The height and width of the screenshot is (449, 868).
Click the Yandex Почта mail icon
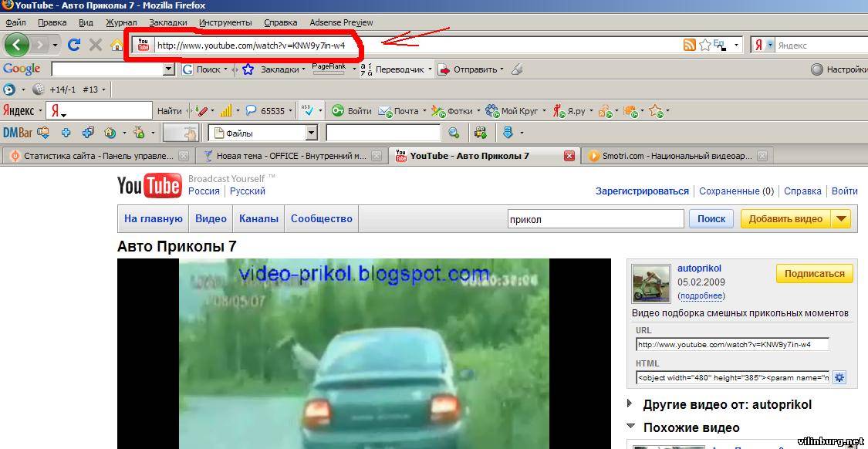(x=385, y=111)
